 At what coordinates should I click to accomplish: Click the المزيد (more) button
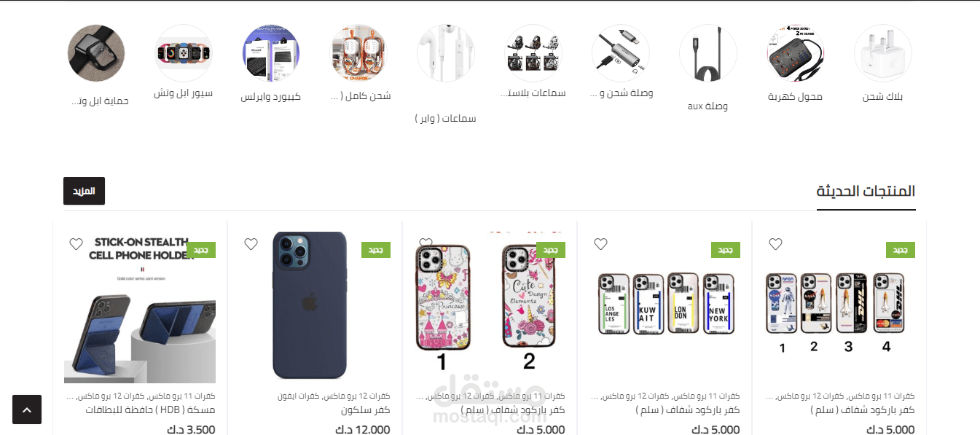point(84,191)
